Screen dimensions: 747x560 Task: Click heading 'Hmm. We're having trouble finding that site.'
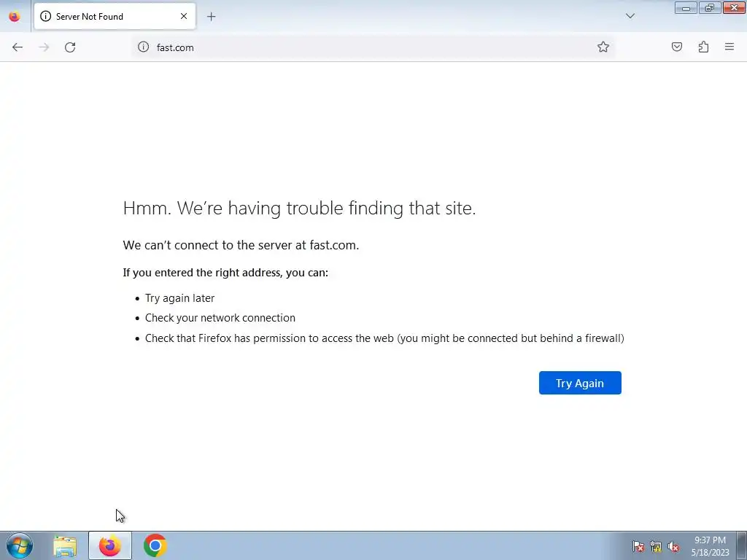tap(299, 208)
